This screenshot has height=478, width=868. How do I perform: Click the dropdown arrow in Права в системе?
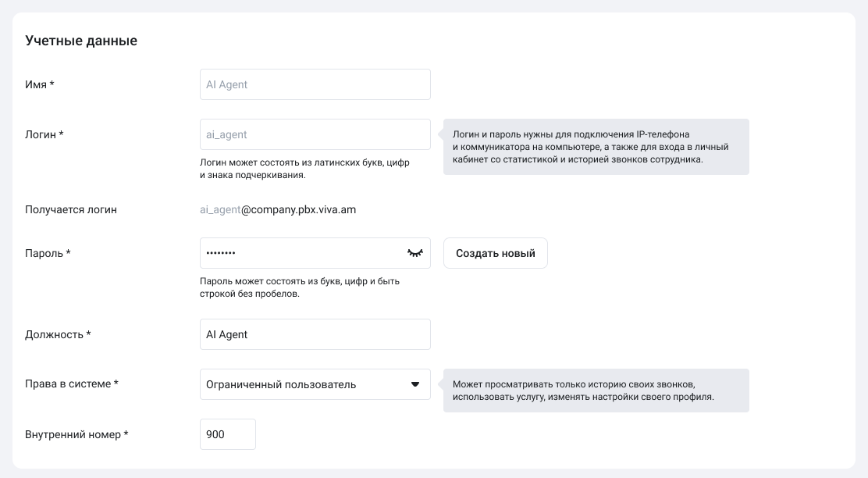(415, 384)
